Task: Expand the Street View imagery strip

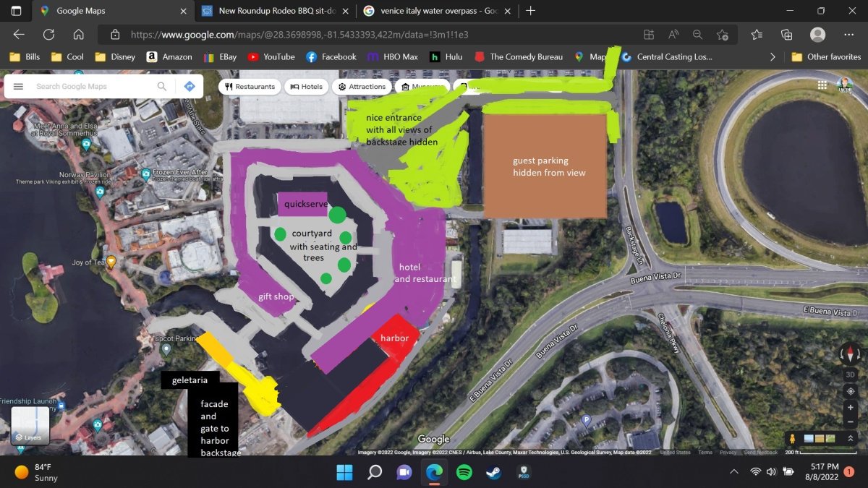Action: coord(851,439)
